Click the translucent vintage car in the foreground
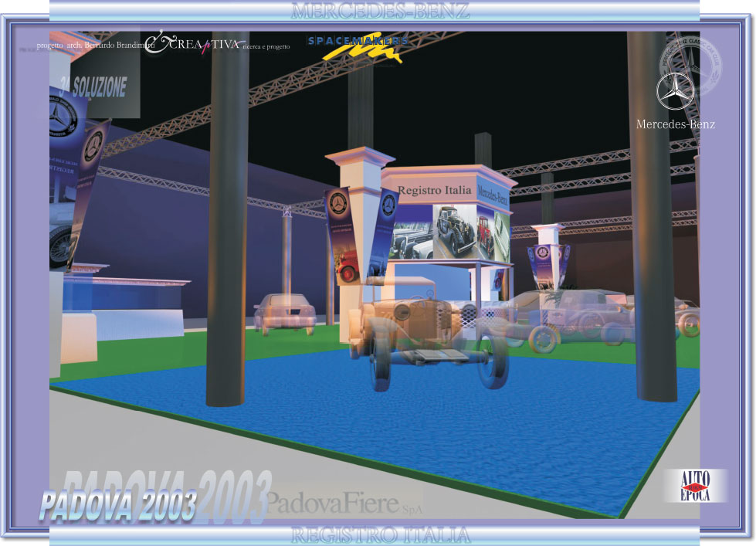The height and width of the screenshot is (546, 756). (x=428, y=333)
